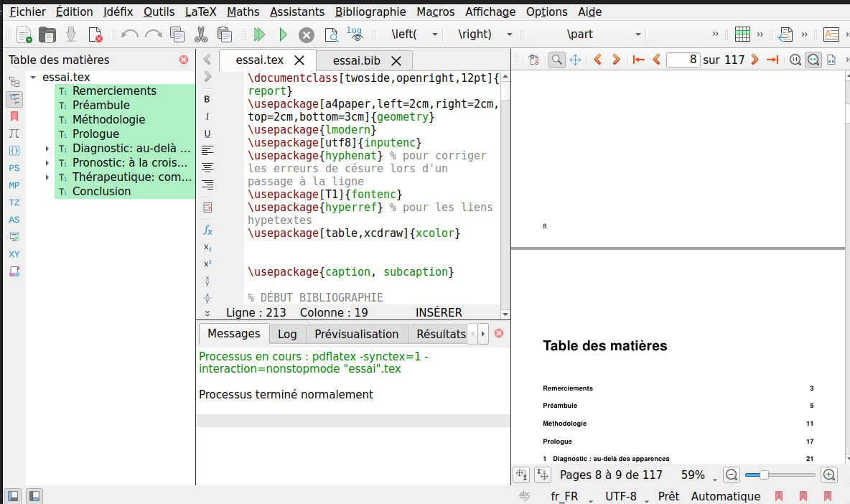Expand the Thérapeutique section in the tree
This screenshot has height=504, width=850.
47,177
